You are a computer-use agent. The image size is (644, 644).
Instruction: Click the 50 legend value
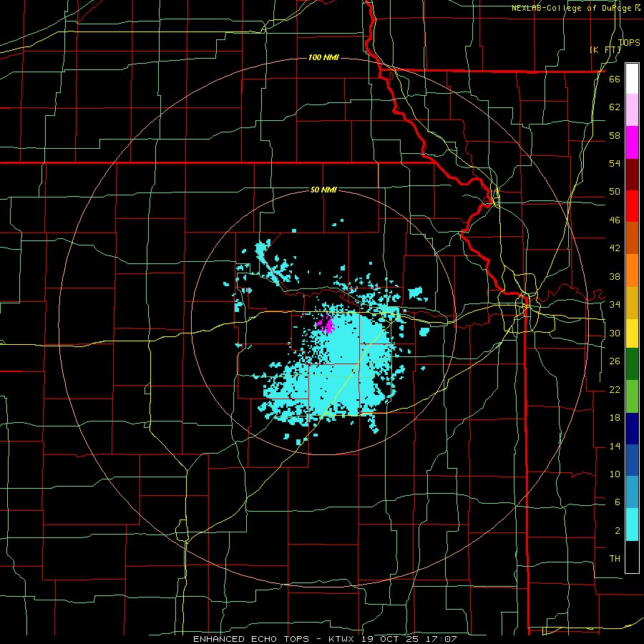point(615,192)
